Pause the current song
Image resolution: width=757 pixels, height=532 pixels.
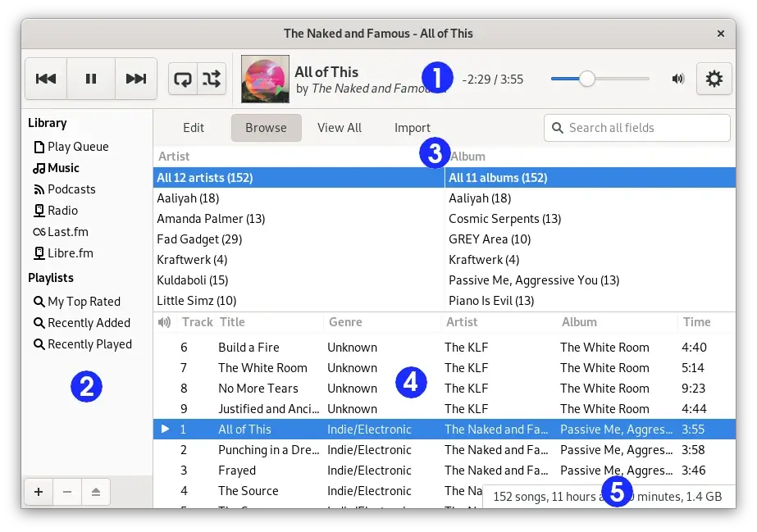pos(91,79)
